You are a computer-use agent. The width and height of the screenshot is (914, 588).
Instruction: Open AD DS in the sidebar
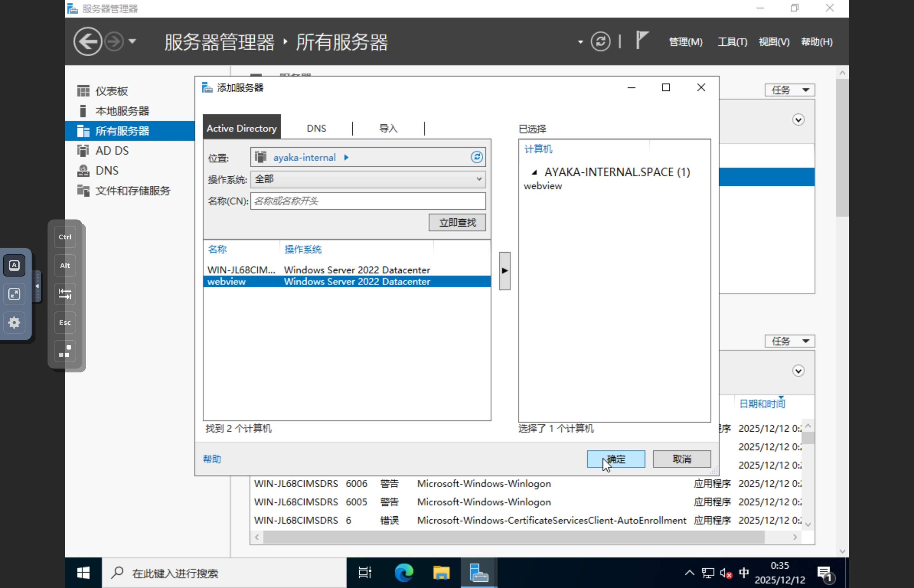tap(112, 151)
